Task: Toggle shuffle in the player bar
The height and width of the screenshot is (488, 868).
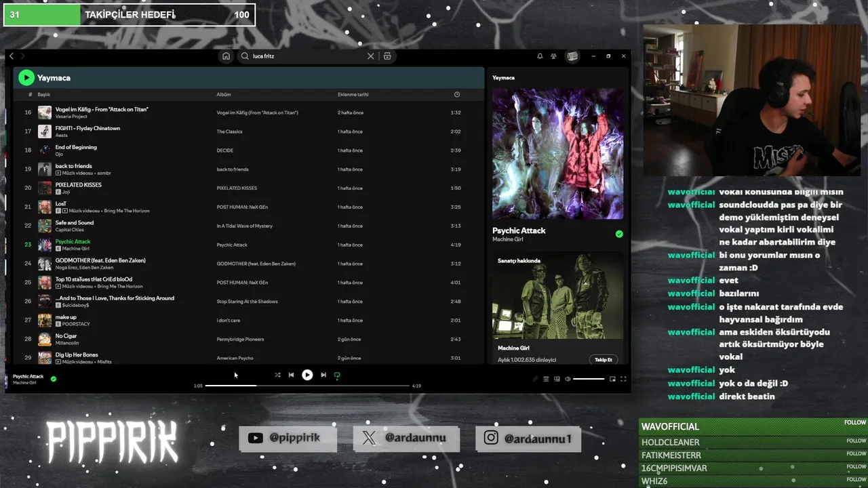Action: click(x=277, y=375)
